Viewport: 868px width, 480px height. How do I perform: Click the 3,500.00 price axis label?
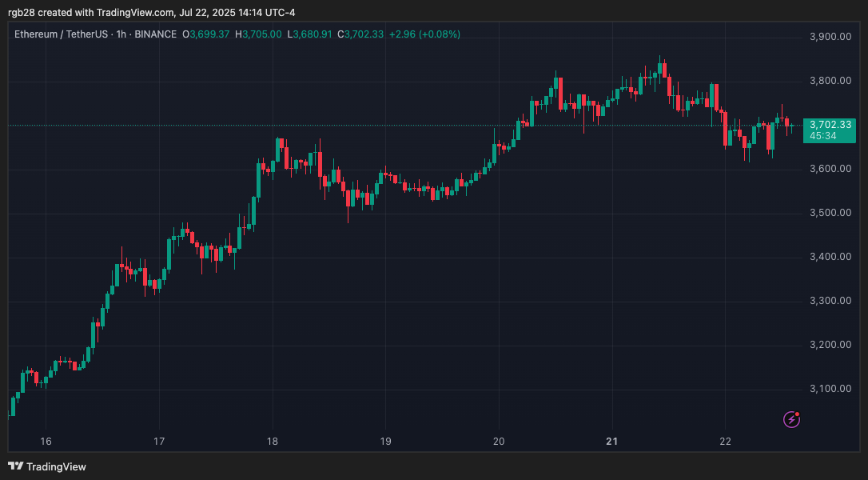pos(830,213)
